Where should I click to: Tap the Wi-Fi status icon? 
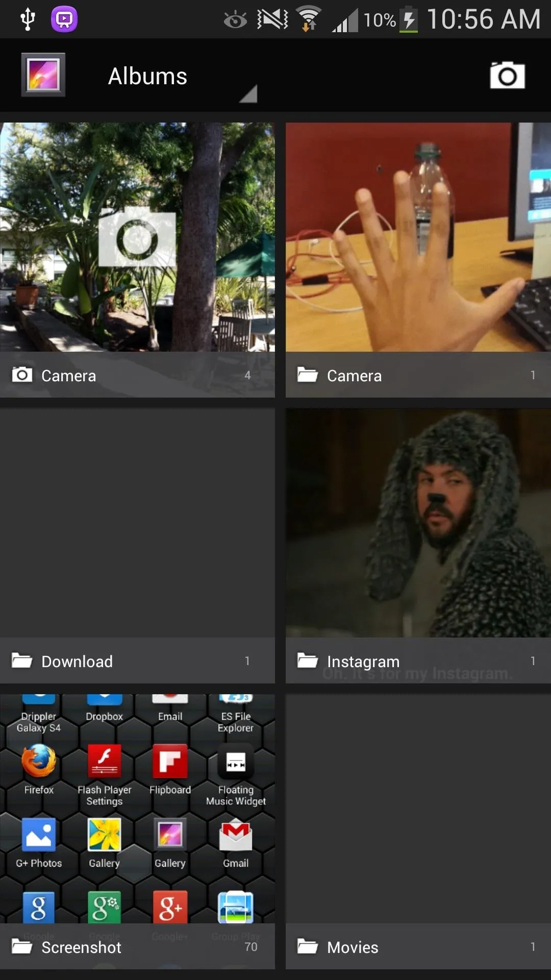coord(309,19)
